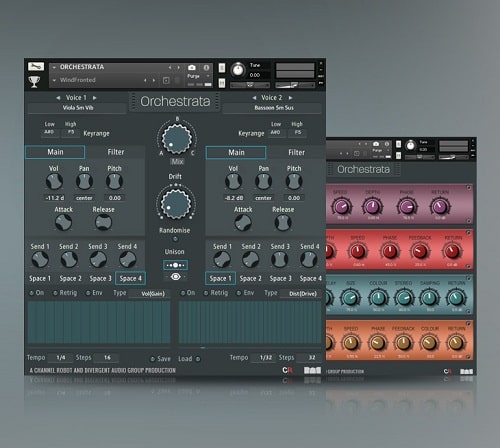Select Space 4 under Voice 1 sends
This screenshot has width=500, height=448.
point(130,278)
